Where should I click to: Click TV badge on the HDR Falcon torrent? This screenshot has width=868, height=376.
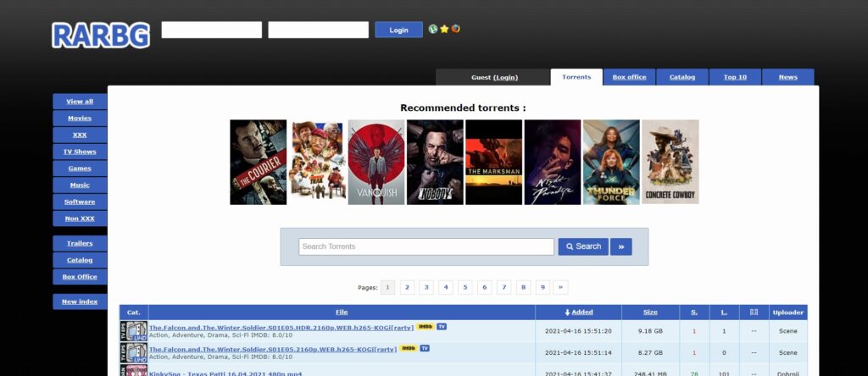pyautogui.click(x=441, y=327)
